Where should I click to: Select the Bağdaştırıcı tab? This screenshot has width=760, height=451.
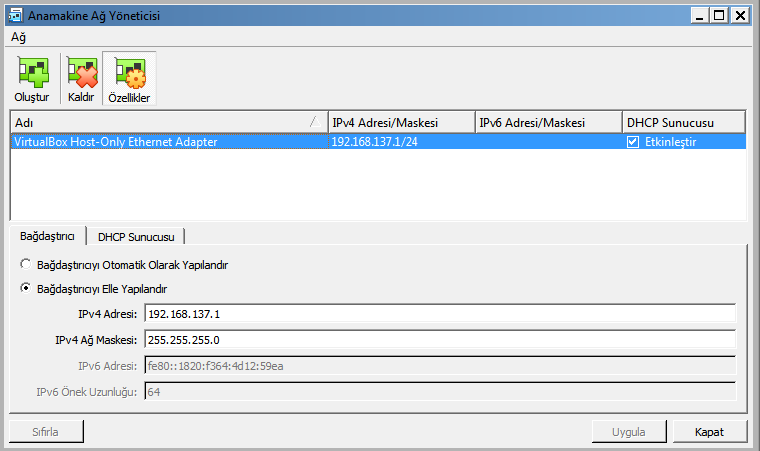pyautogui.click(x=47, y=236)
